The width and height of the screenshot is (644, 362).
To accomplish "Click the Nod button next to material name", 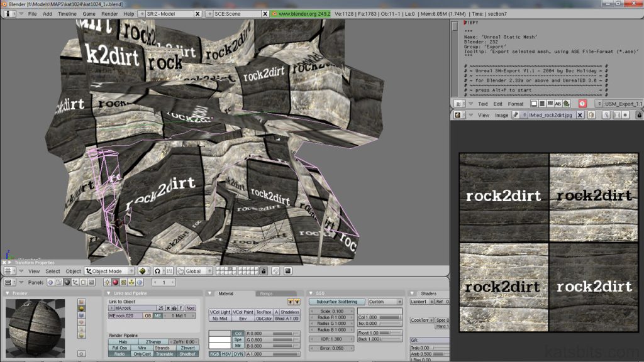I will click(191, 307).
